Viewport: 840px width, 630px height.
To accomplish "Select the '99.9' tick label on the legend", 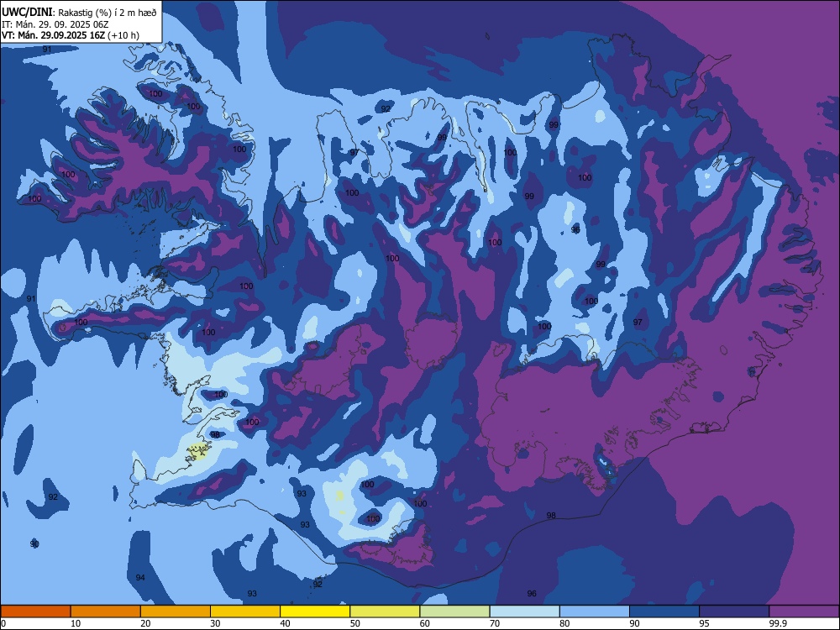I will tap(778, 623).
